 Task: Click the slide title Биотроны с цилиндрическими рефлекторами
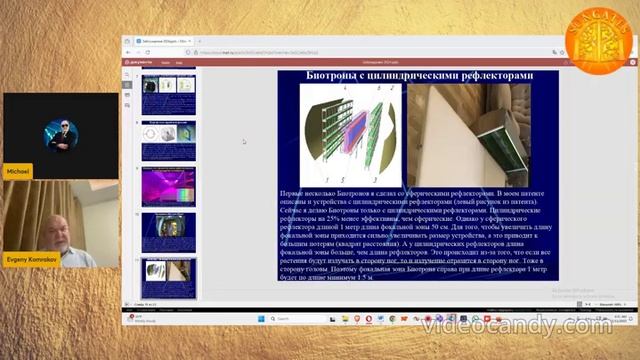point(420,76)
